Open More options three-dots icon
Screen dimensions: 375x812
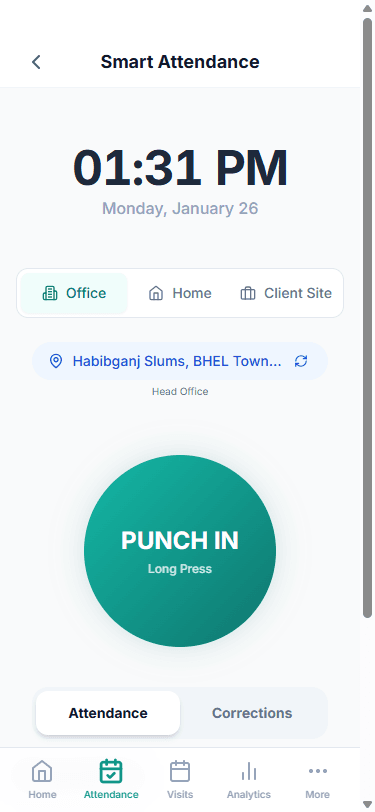coord(318,771)
